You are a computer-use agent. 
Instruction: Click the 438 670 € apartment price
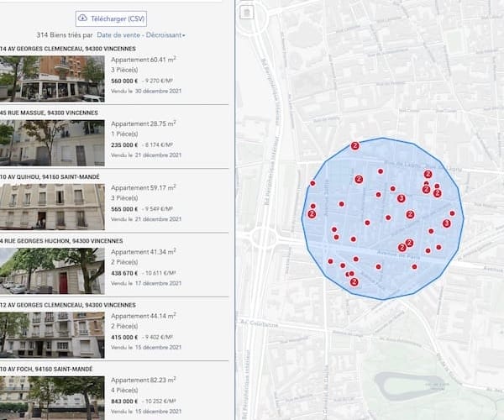tap(128, 273)
